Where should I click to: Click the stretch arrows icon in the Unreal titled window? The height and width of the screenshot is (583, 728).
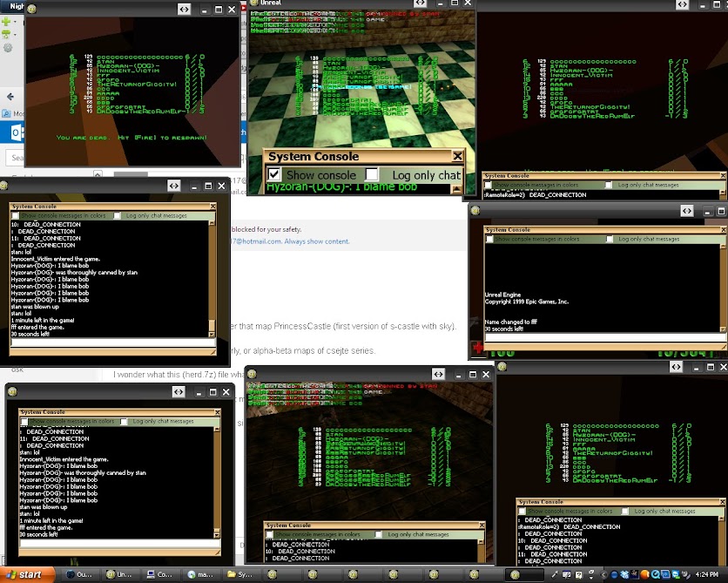click(x=421, y=3)
